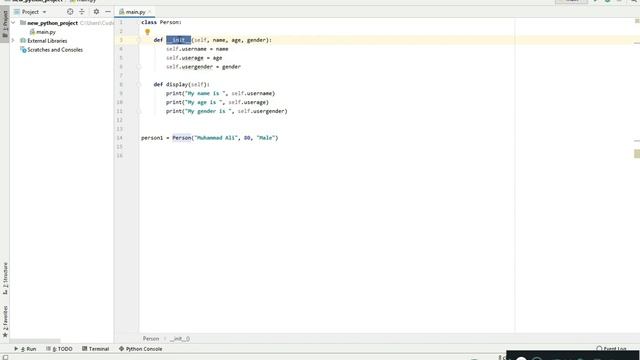Click 'def display(self):' line
The width and height of the screenshot is (640, 360).
pyautogui.click(x=182, y=84)
